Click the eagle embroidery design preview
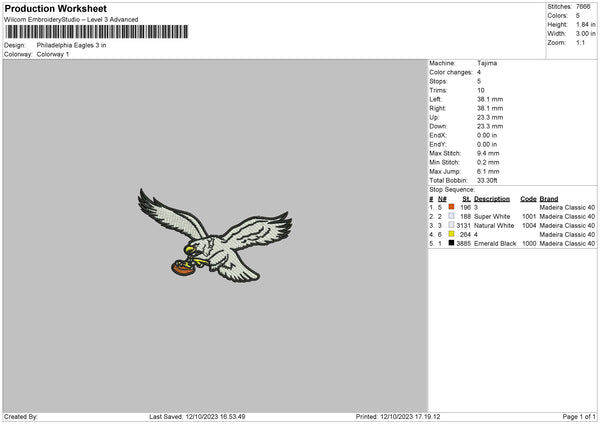The width and height of the screenshot is (600, 424). [x=215, y=235]
